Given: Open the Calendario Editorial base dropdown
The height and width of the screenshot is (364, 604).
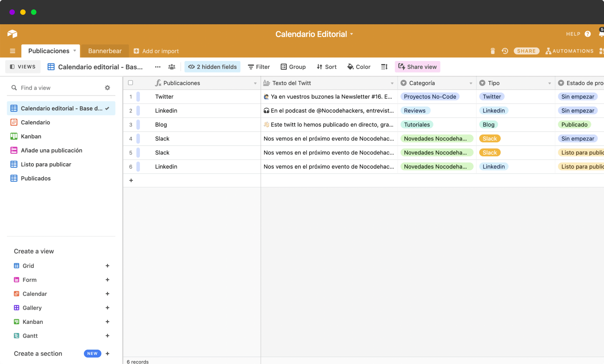Looking at the screenshot, I should tap(352, 34).
